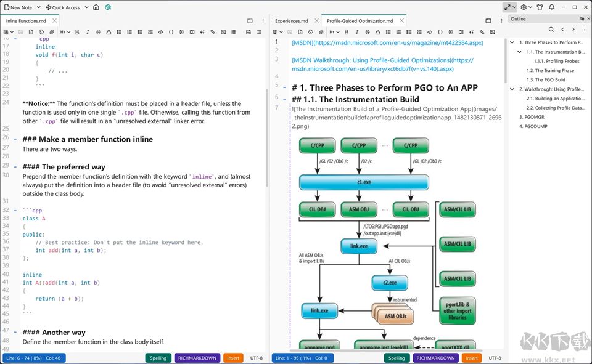Viewport: 592px width, 364px height.
Task: Insert a math formula in the left editor
Action: (181, 32)
